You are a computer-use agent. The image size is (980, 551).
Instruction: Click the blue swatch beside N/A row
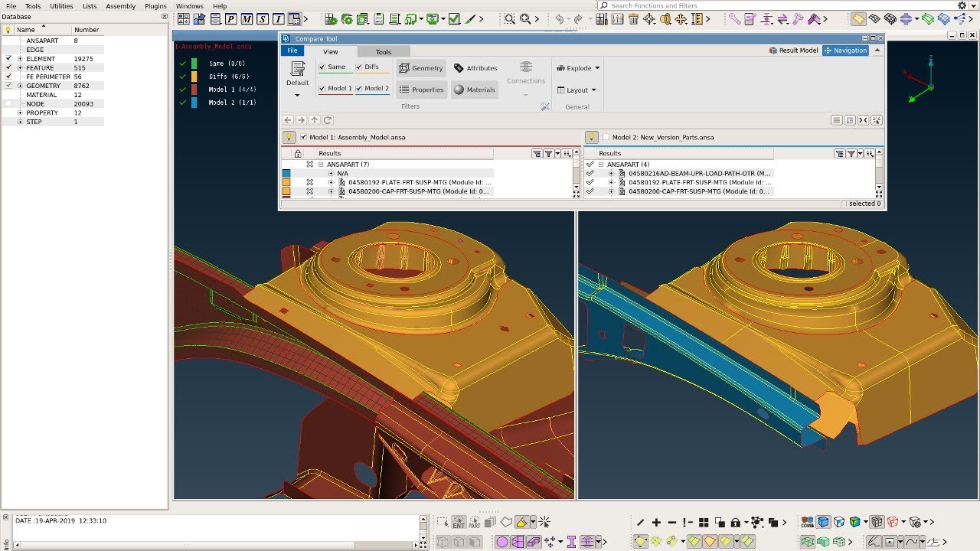click(286, 174)
